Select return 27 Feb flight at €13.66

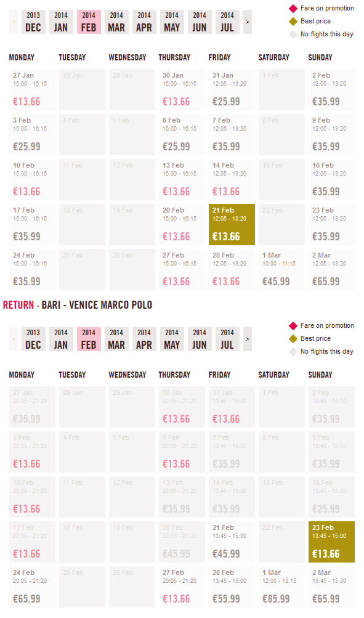click(182, 587)
